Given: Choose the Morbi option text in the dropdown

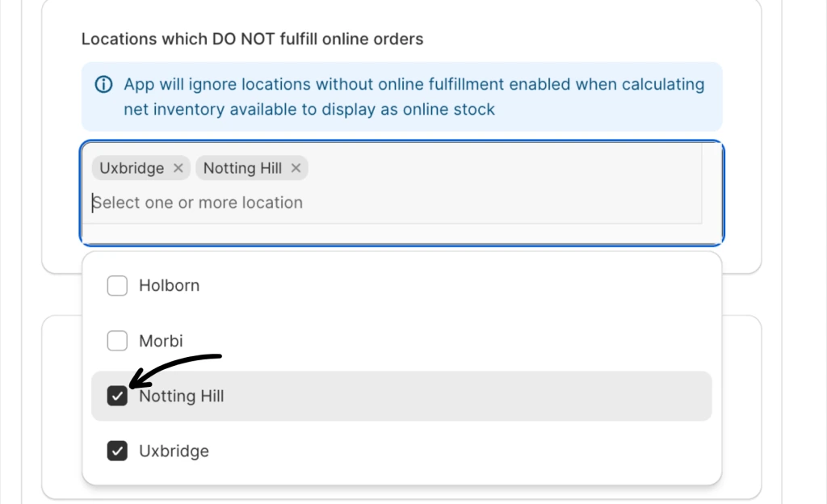Looking at the screenshot, I should [161, 341].
